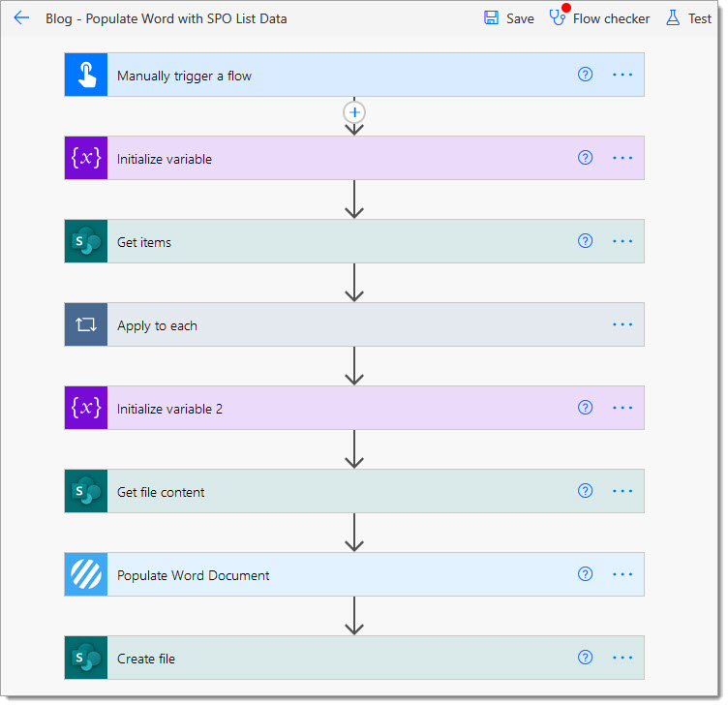This screenshot has height=706, width=728.
Task: Open help for Manually trigger a flow
Action: pyautogui.click(x=585, y=75)
